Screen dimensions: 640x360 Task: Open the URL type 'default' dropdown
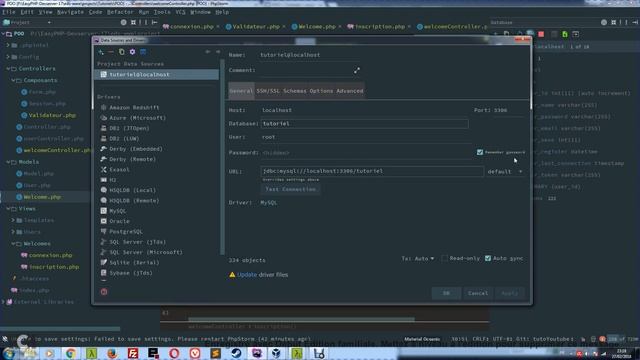(x=504, y=171)
